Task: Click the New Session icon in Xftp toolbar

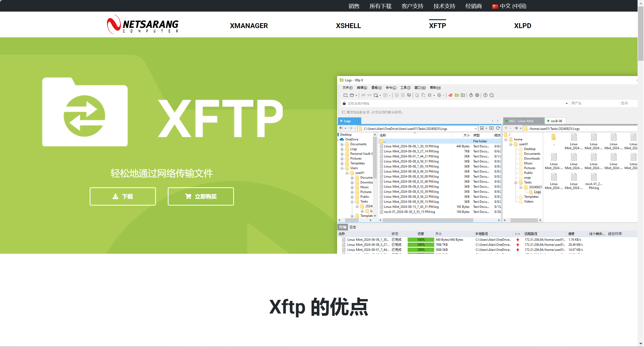Action: (345, 95)
